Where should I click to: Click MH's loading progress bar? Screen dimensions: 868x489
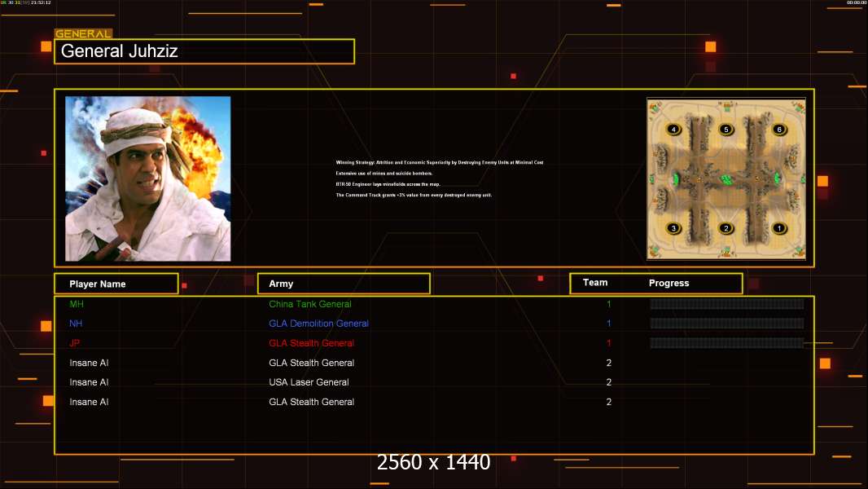tap(727, 303)
